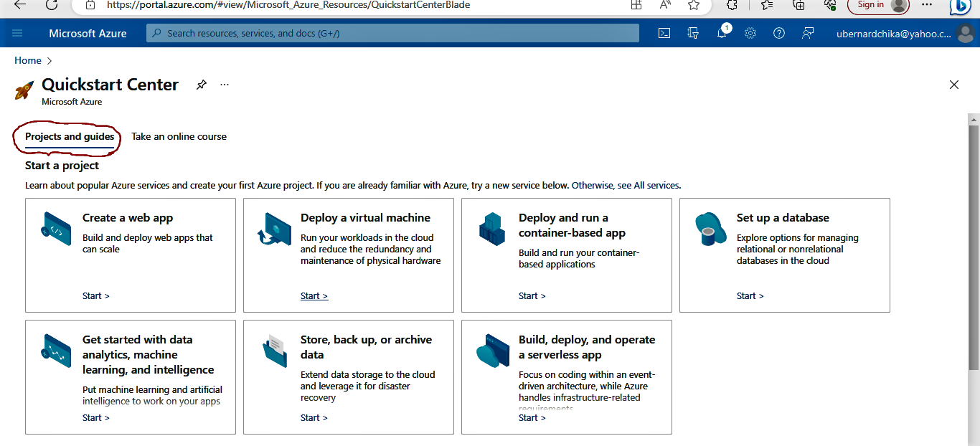Start the Set up a database project

[750, 295]
